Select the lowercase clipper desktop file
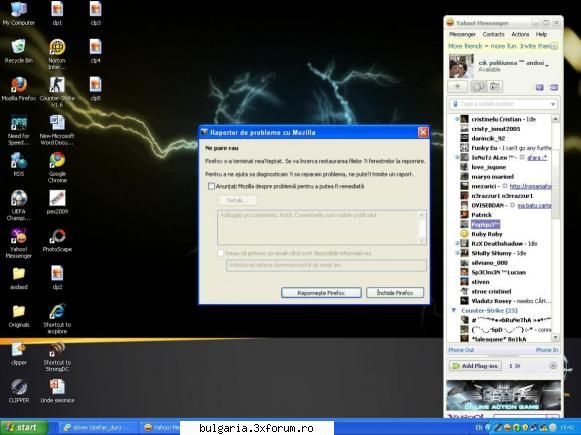This screenshot has width=581, height=435. (19, 354)
